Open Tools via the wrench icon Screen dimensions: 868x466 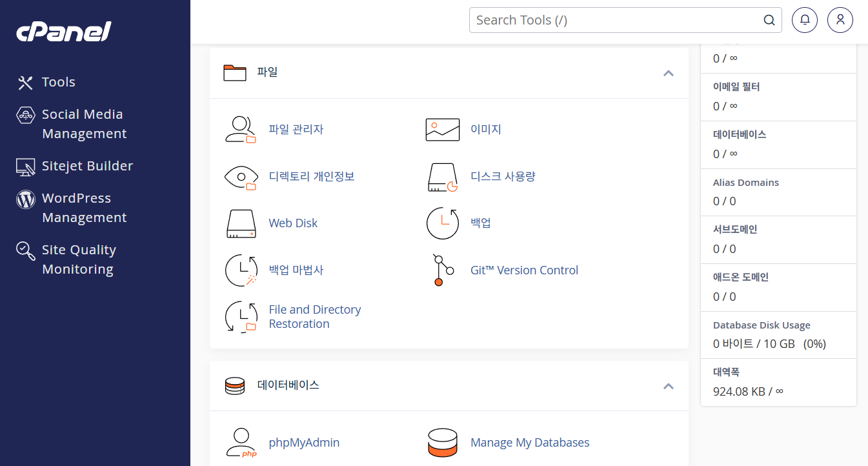pos(25,82)
